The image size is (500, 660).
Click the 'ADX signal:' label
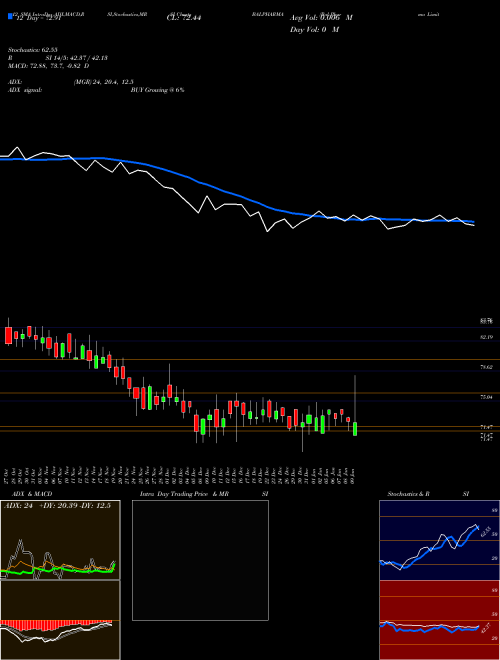pos(25,90)
